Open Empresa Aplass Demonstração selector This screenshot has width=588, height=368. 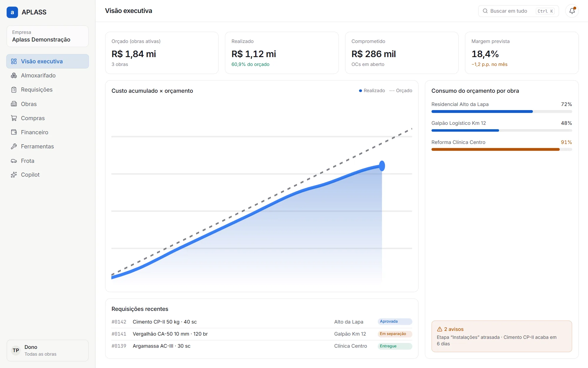pos(48,36)
